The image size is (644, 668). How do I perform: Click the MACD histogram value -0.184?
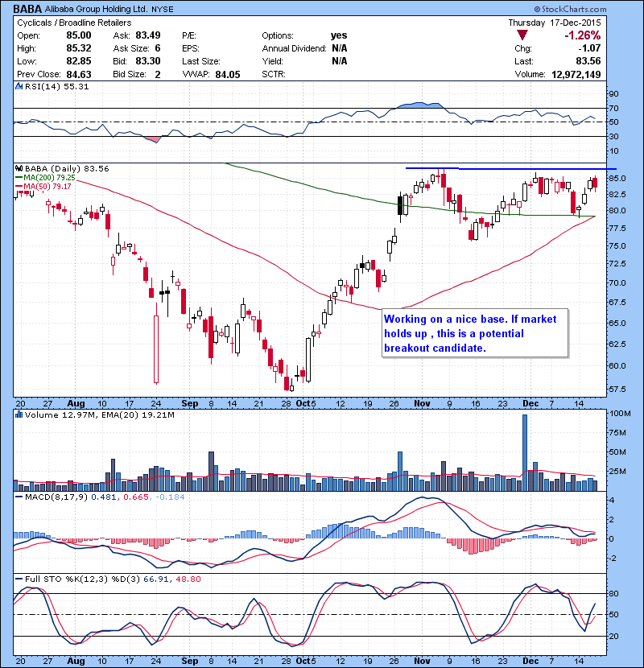coord(170,497)
